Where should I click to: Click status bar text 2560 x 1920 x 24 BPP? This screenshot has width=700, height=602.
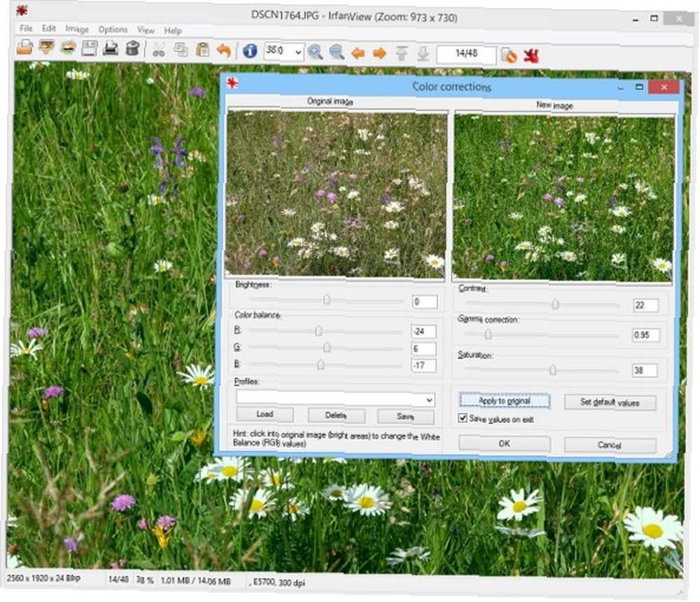click(43, 578)
